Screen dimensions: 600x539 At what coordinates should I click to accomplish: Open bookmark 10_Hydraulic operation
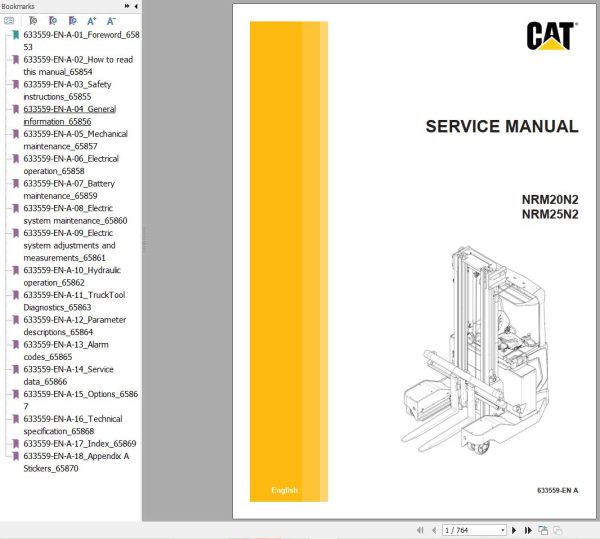pyautogui.click(x=72, y=276)
